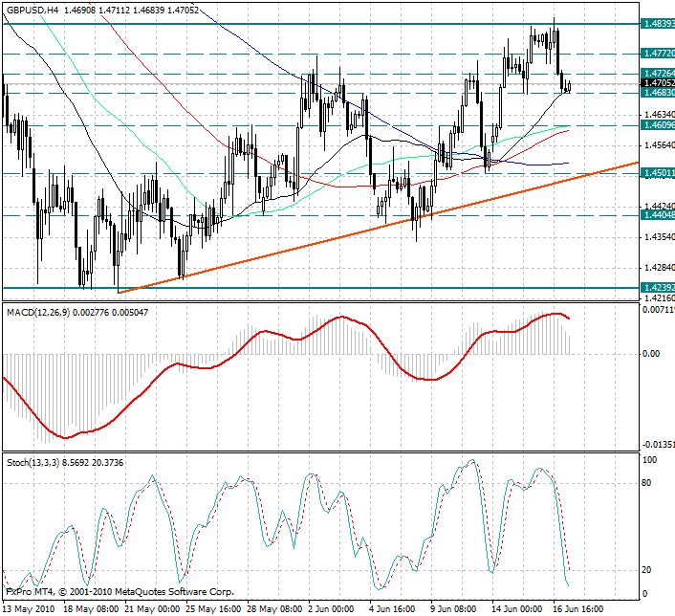Viewport: 675px width, 616px height.
Task: Click the 13 May 2010 date label
Action: pyautogui.click(x=29, y=609)
